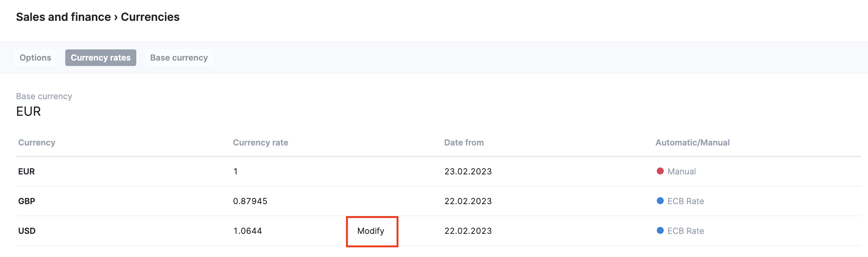This screenshot has height=257, width=868.
Task: Toggle the Manual status for EUR rate
Action: [x=682, y=171]
